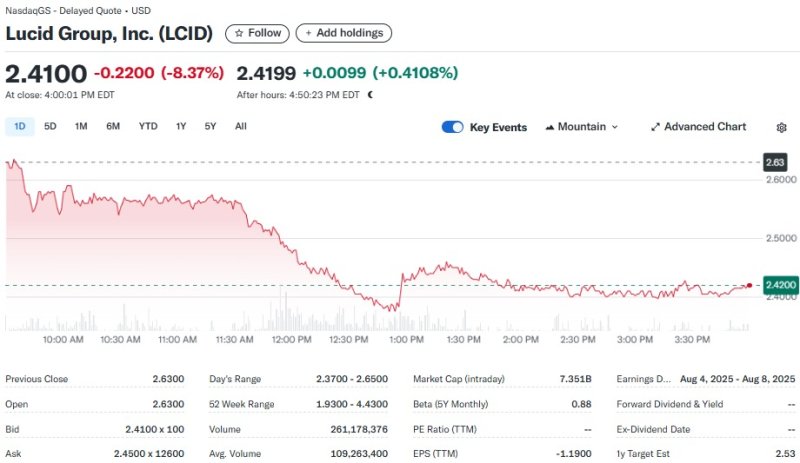
Task: Show the 5Y chart range
Action: [x=210, y=126]
